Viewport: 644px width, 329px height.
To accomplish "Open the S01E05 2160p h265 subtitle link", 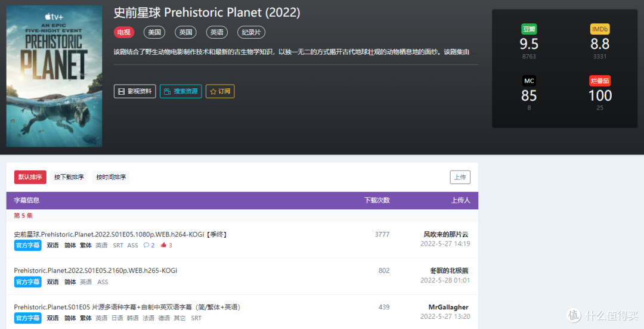I will [x=95, y=271].
